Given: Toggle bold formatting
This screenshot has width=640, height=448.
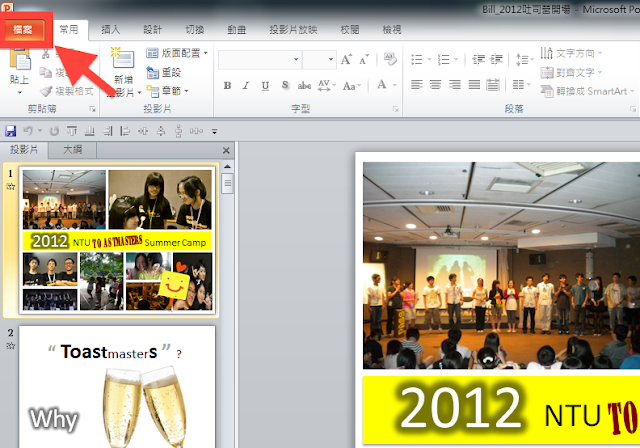Looking at the screenshot, I should tap(227, 85).
